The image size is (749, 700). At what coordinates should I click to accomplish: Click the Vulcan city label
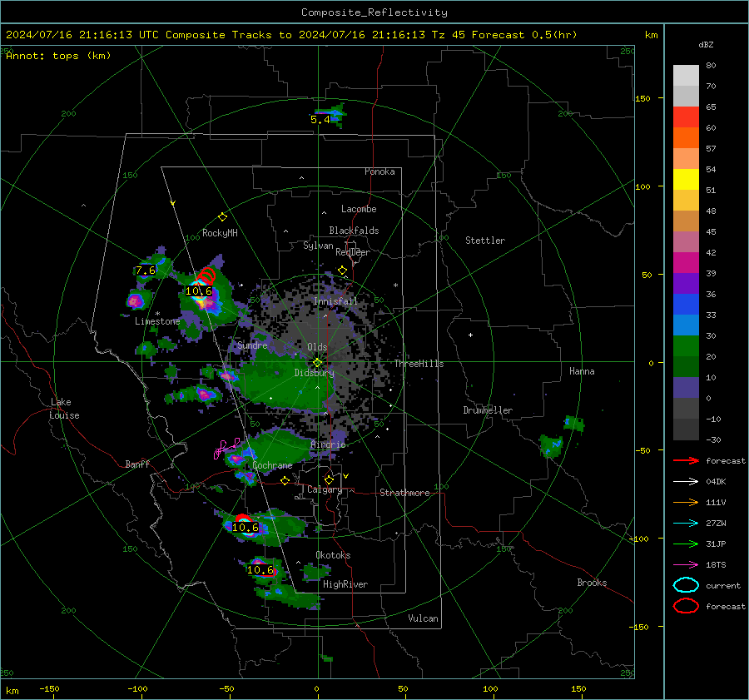pyautogui.click(x=423, y=618)
